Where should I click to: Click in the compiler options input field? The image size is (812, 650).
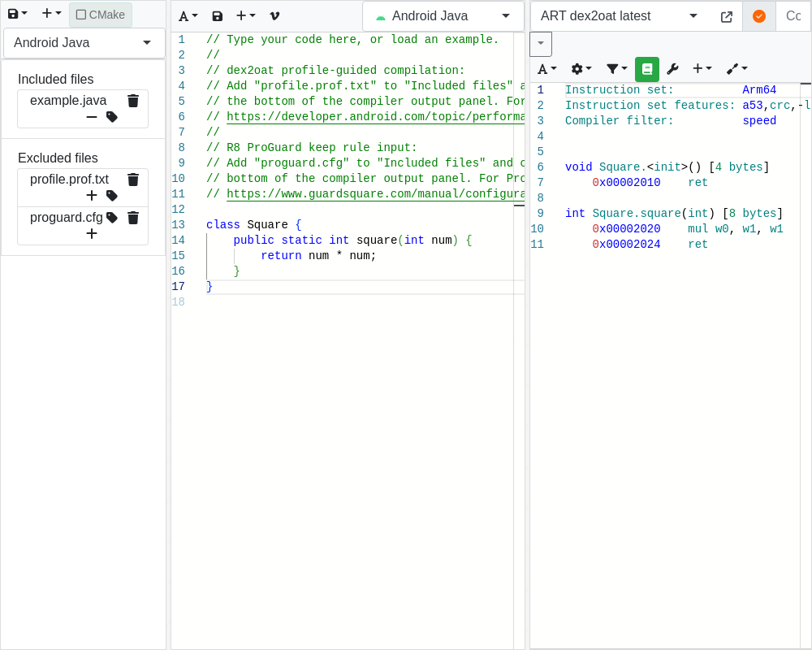[793, 16]
